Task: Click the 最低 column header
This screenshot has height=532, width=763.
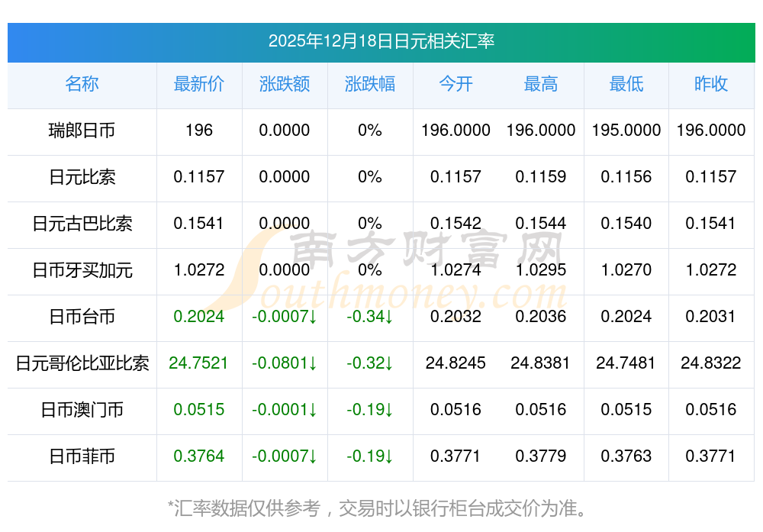Action: coord(626,84)
